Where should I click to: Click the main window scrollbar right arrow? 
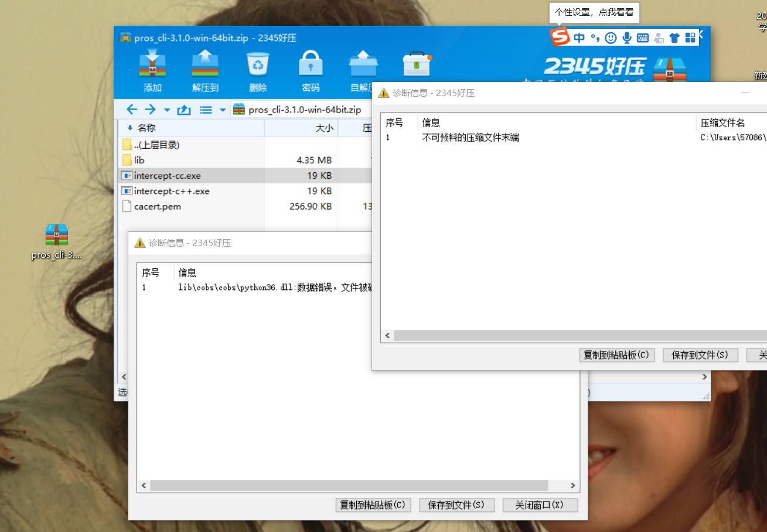coord(705,377)
